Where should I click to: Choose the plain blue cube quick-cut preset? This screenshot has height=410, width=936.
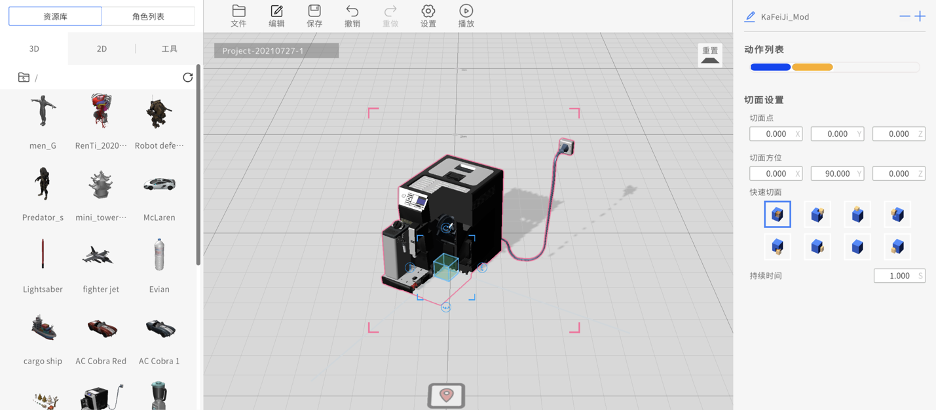click(857, 246)
